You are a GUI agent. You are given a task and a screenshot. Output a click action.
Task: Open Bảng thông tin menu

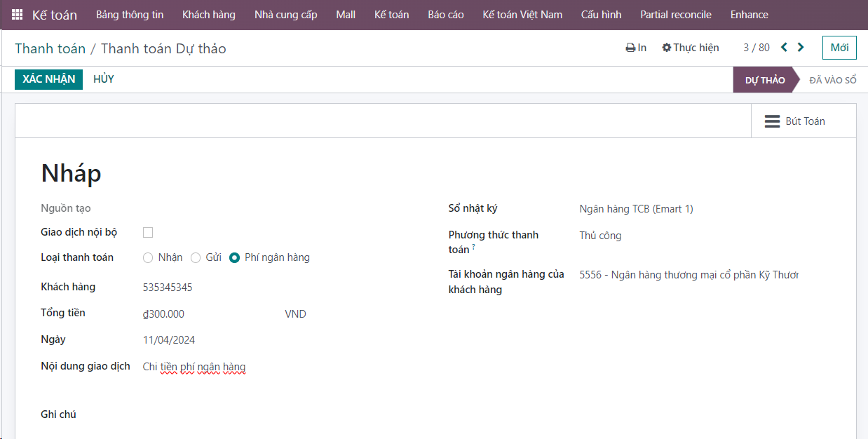[130, 15]
